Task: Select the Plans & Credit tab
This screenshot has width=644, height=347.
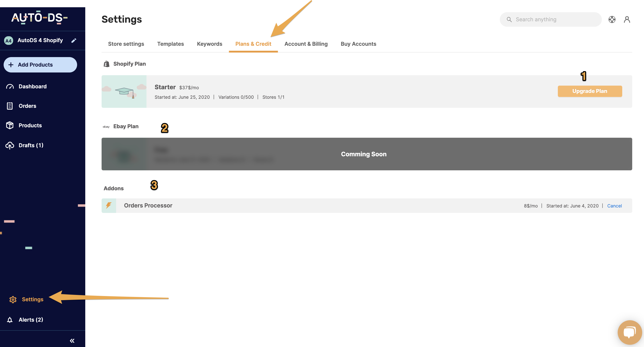Action: (253, 44)
